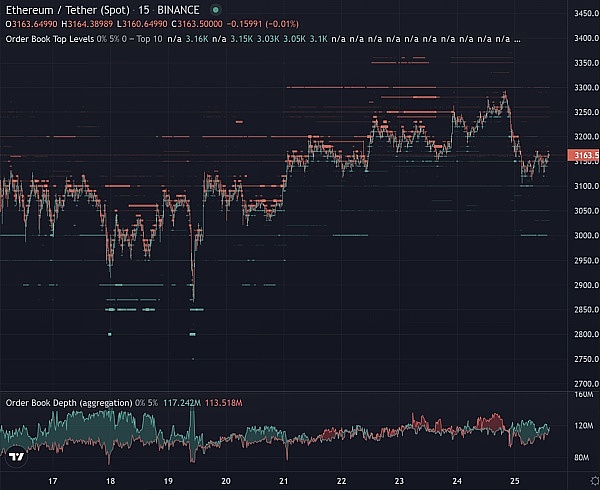Click the 3400.0 price axis label
Viewport: 600px width, 490px height.
coord(582,38)
